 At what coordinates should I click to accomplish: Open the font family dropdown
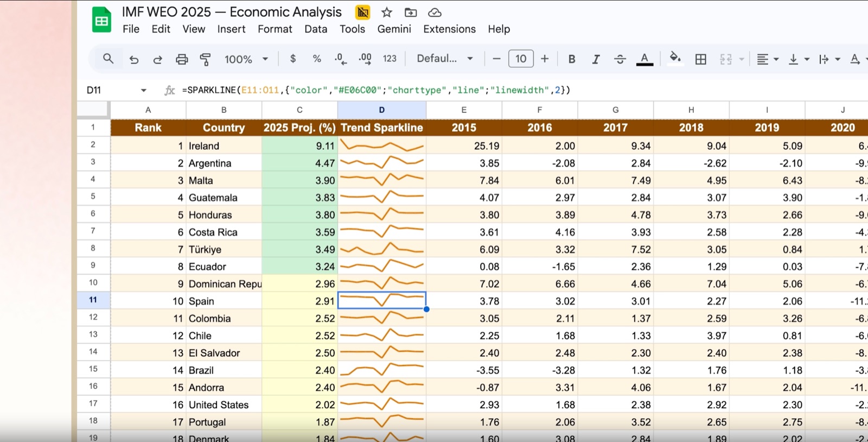click(x=444, y=59)
